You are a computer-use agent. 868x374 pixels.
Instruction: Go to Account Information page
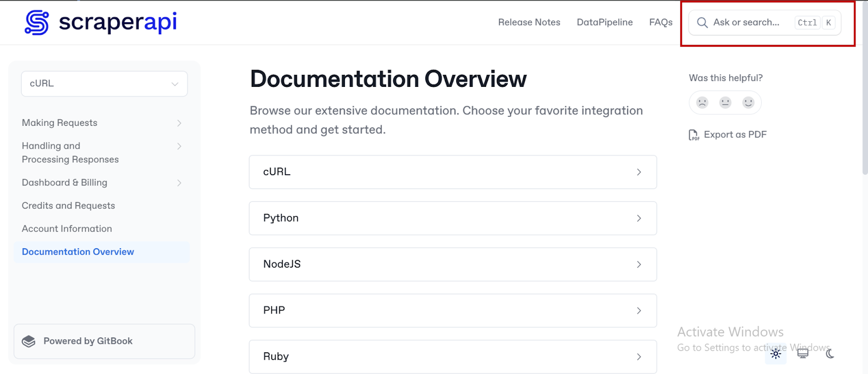tap(67, 229)
